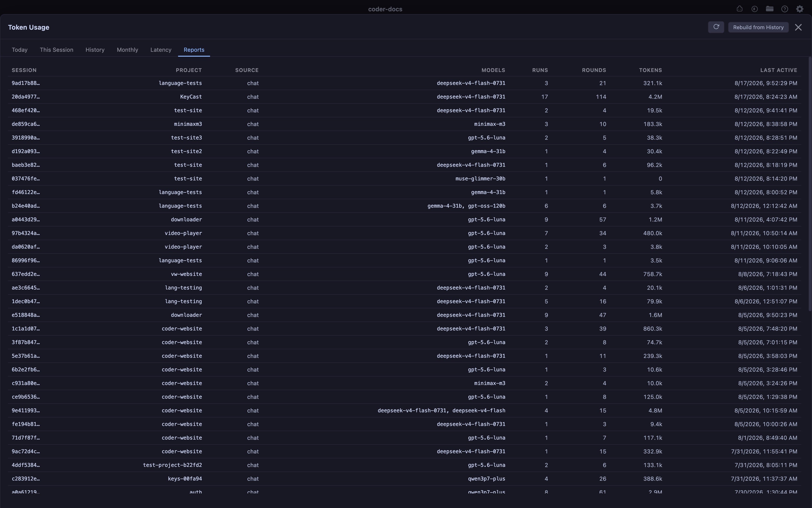
Task: Click session ID e518848a…
Action: (26, 315)
